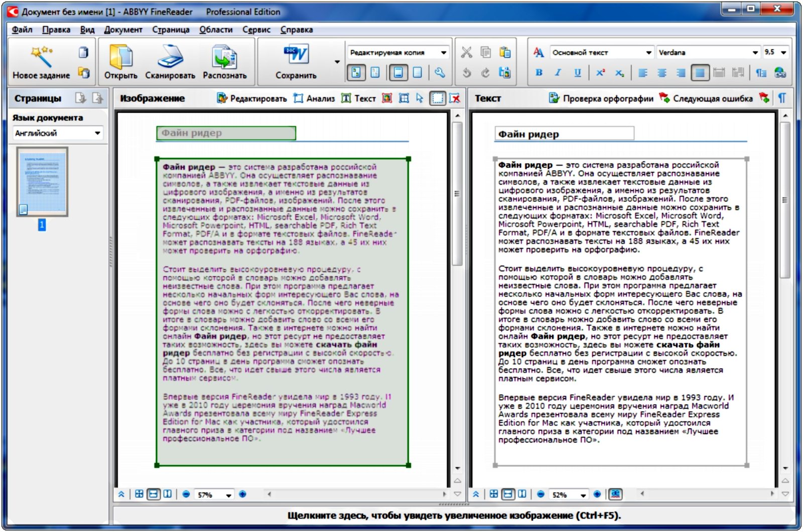Apply subscript formatting
The image size is (803, 532).
coord(620,73)
